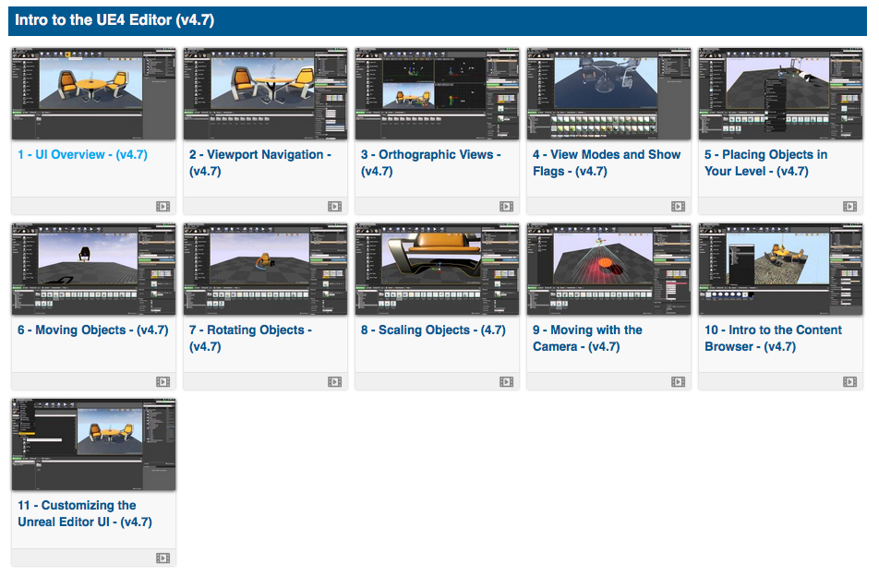Select the Viewport Navigation video thumbnail
Image resolution: width=879 pixels, height=588 pixels.
click(265, 93)
